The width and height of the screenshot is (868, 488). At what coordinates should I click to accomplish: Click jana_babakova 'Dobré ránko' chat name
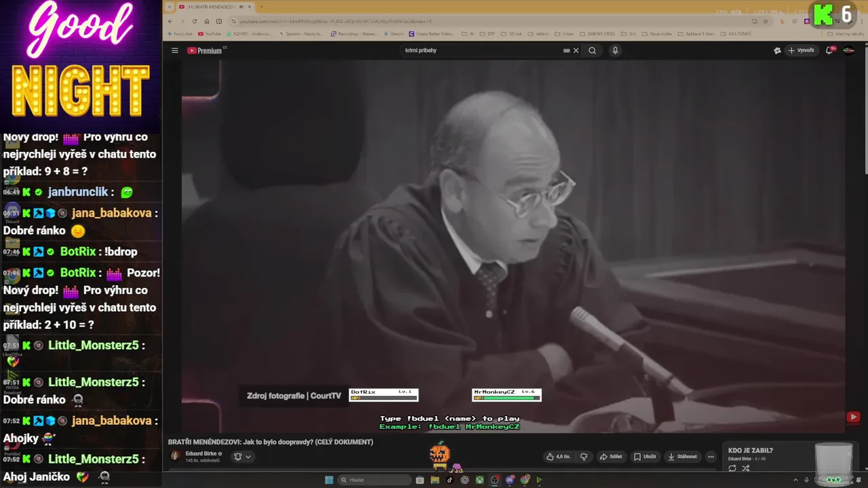point(112,213)
